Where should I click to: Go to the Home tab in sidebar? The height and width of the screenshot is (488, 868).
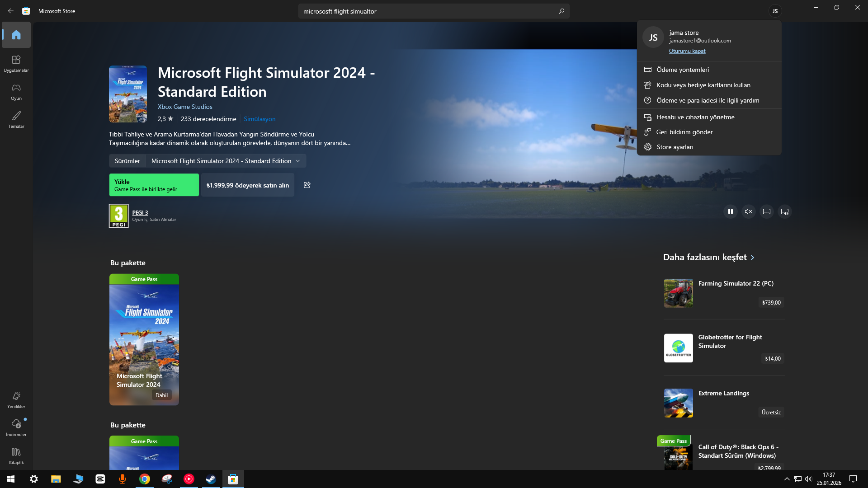16,35
